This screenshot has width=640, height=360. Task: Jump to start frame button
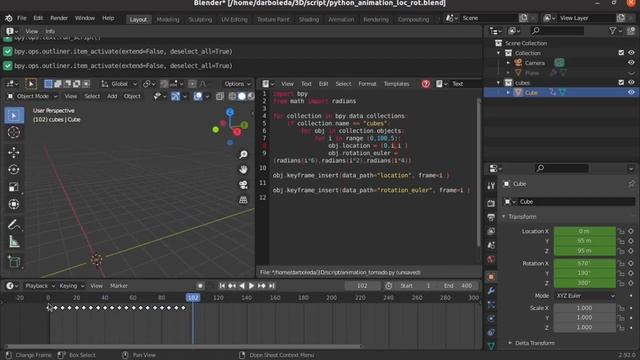coord(222,286)
